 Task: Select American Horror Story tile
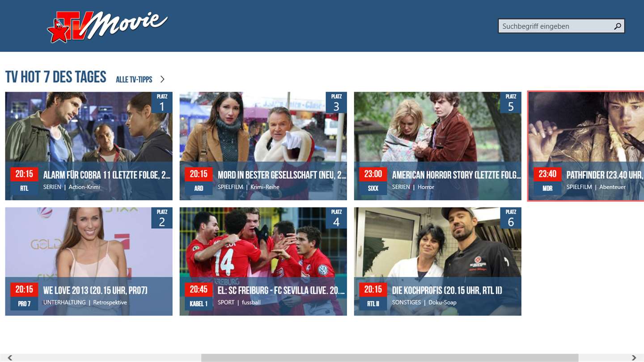(x=437, y=146)
